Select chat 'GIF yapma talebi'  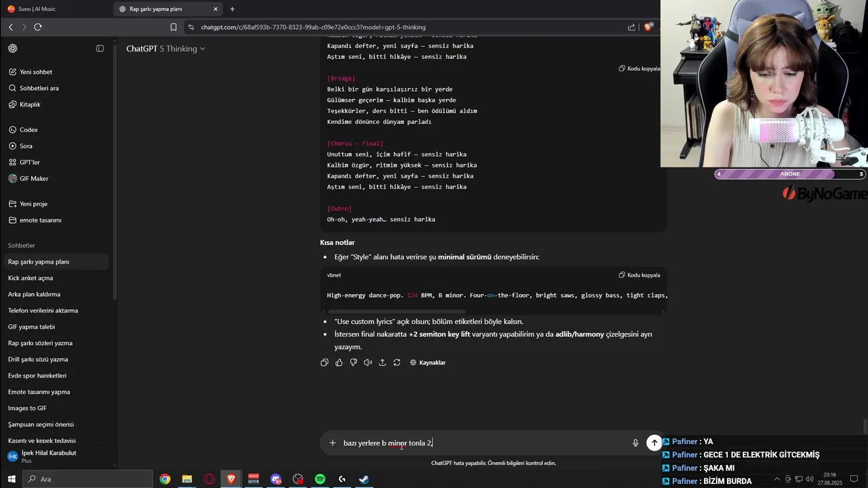tap(57, 327)
